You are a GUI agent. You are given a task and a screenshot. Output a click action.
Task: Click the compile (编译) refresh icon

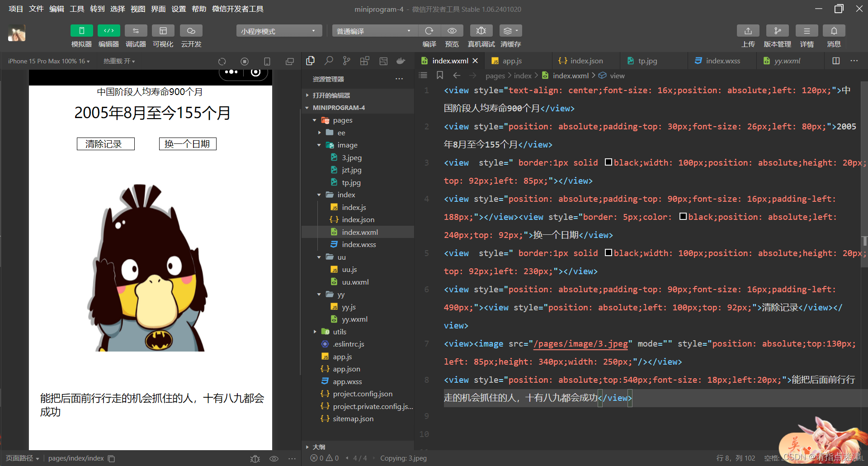pos(429,31)
